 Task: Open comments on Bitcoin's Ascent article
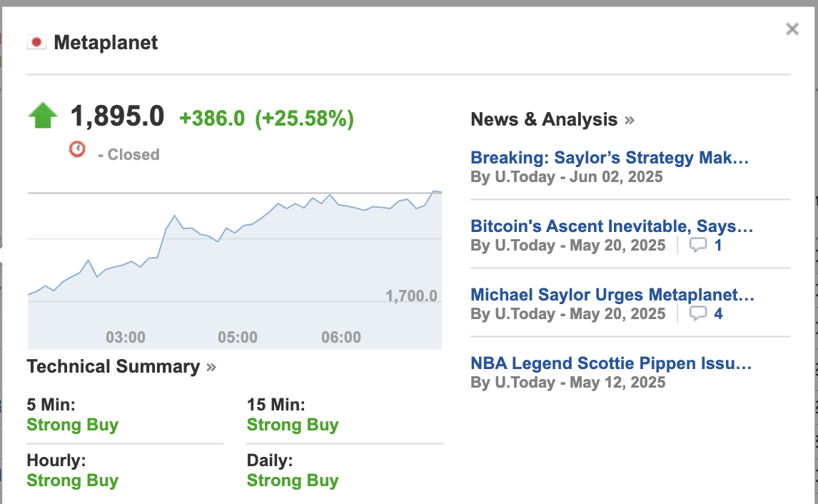(706, 245)
